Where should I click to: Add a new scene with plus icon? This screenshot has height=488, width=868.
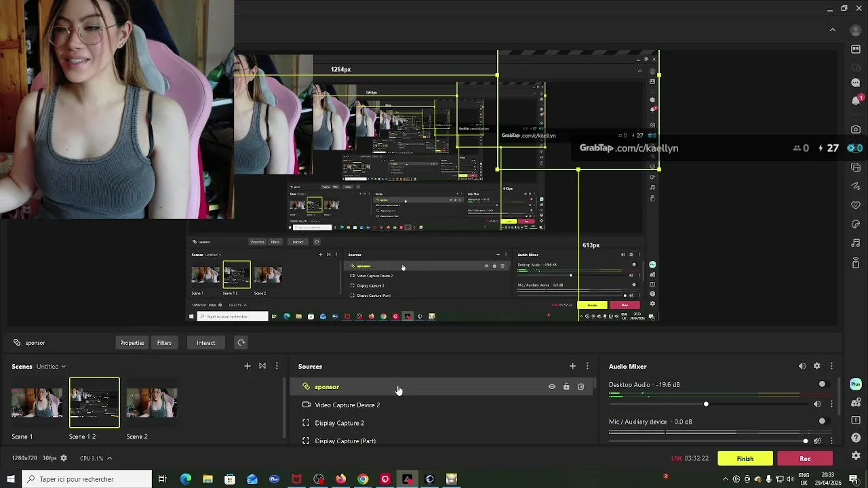point(248,366)
